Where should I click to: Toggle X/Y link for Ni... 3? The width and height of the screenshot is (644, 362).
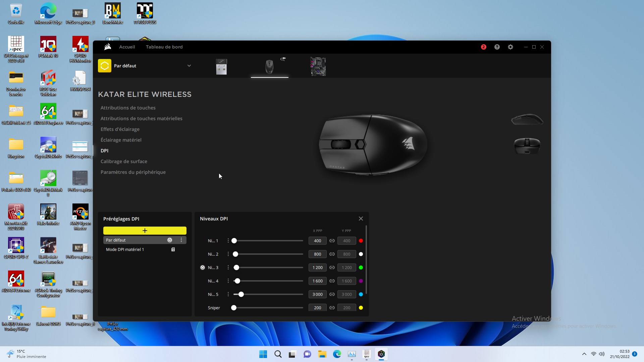[332, 267]
